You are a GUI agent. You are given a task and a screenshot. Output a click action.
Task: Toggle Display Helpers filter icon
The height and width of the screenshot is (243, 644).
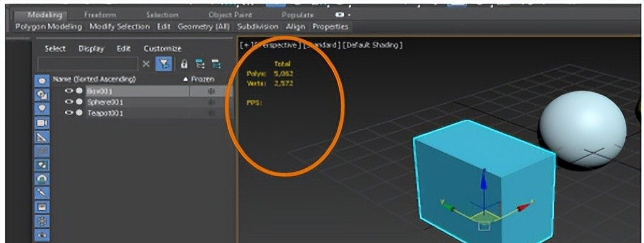[x=43, y=137]
